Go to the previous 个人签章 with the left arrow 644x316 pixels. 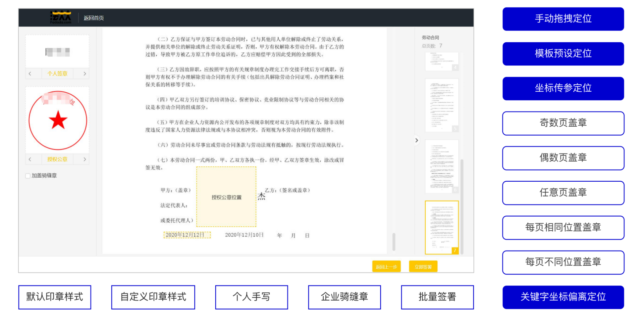coord(30,74)
